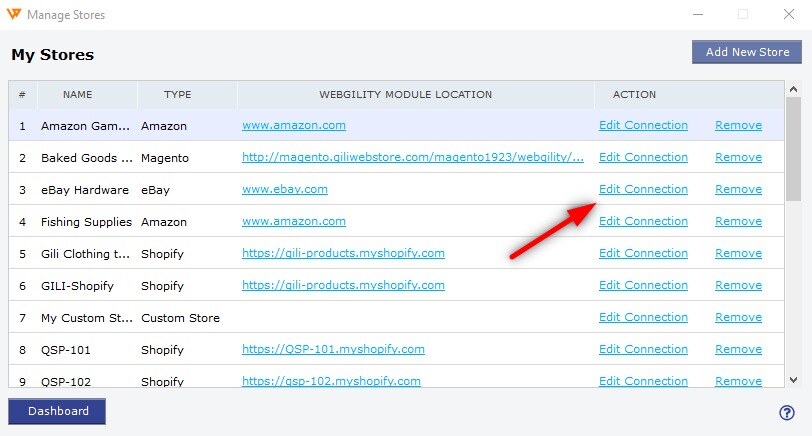Select the 'GILI-Shopify' store name
The image size is (812, 436).
[77, 286]
